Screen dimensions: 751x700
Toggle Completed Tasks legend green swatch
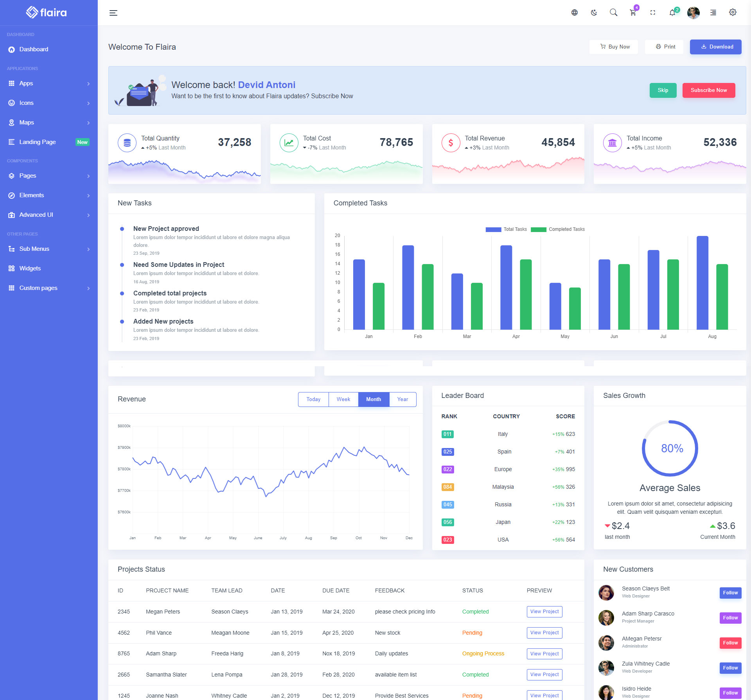point(538,229)
